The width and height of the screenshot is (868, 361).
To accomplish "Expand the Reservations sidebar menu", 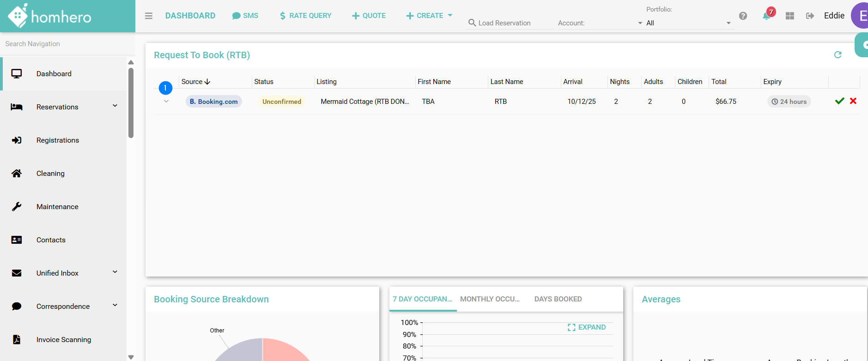I will point(115,106).
